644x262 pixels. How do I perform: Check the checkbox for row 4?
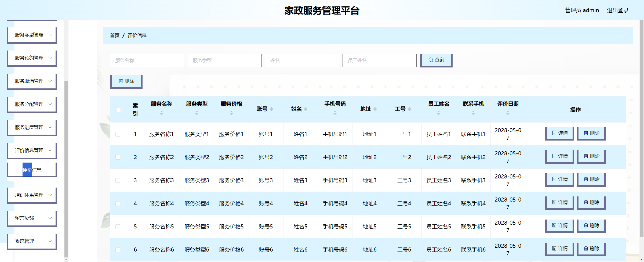118,203
